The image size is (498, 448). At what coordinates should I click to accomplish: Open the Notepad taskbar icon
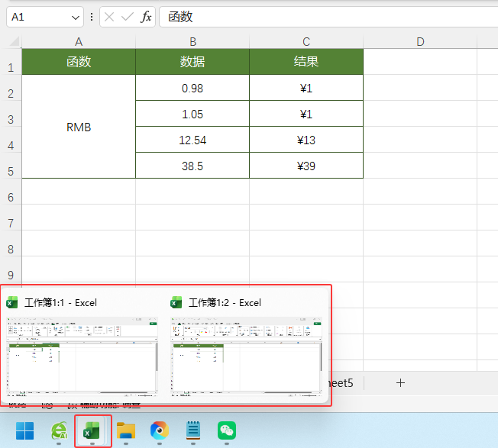tap(193, 431)
